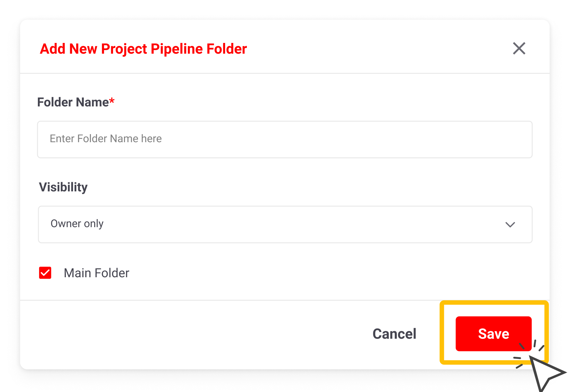Viewport: 568px width, 392px height.
Task: Click the Visibility label
Action: tap(63, 187)
